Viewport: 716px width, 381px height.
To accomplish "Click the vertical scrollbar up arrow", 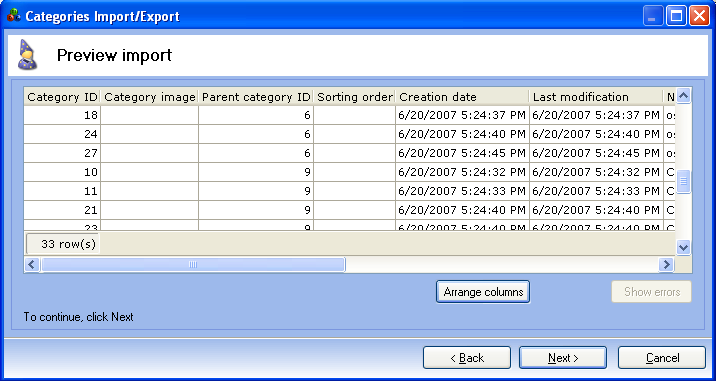I will coord(683,96).
